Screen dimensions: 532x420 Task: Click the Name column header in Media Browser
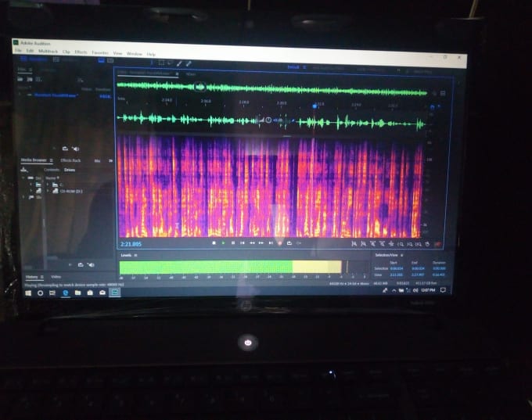pyautogui.click(x=51, y=178)
